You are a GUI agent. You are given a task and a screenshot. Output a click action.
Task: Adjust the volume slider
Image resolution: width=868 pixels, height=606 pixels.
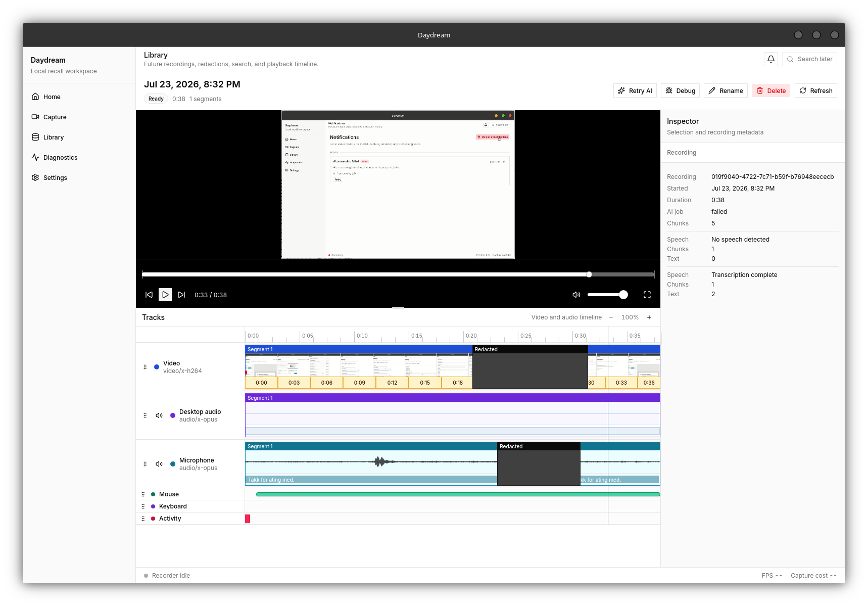tap(607, 295)
